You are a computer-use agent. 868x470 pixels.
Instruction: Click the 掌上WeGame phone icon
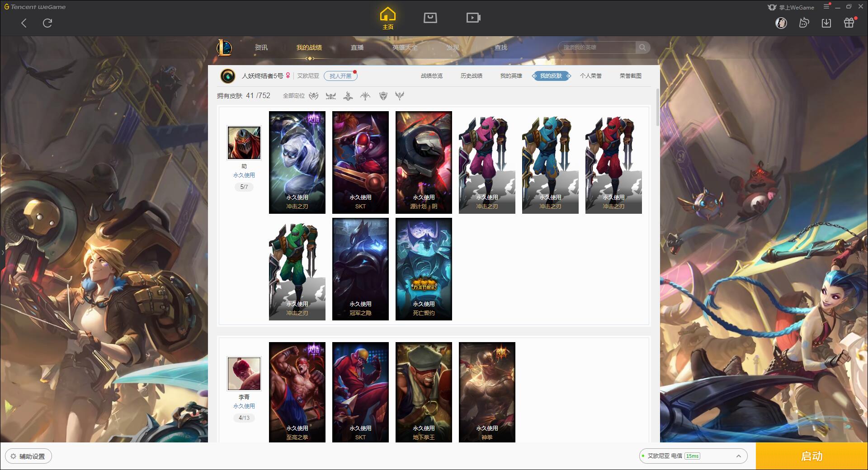(772, 7)
